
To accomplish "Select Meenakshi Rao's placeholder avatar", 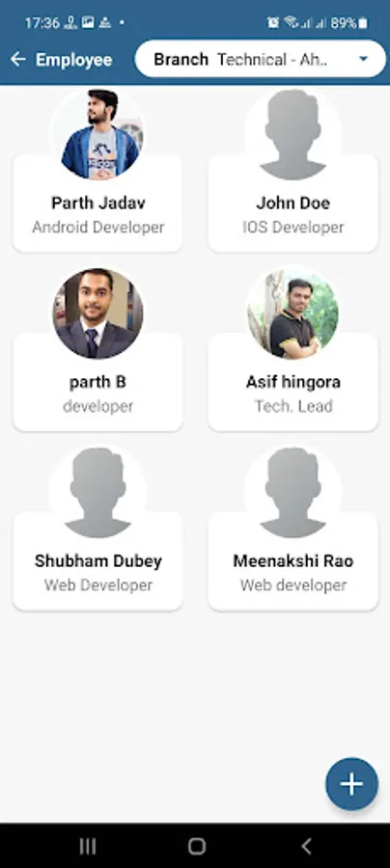I will tap(293, 492).
